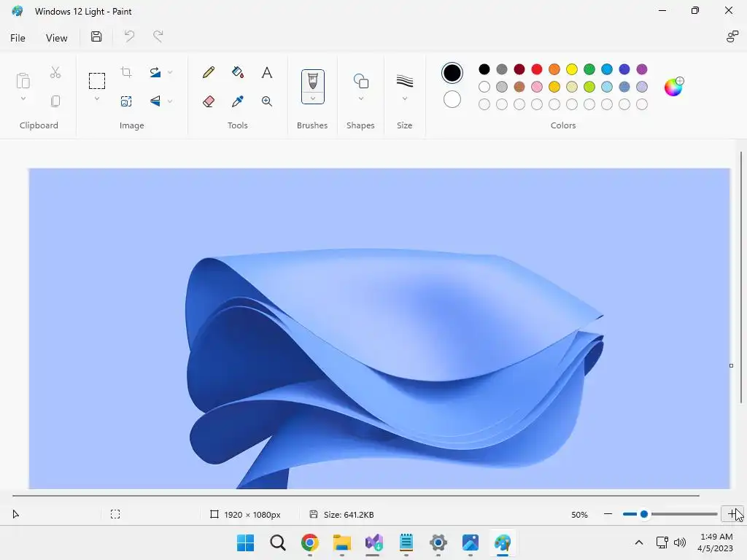Open Google Chrome from taskbar

click(309, 542)
